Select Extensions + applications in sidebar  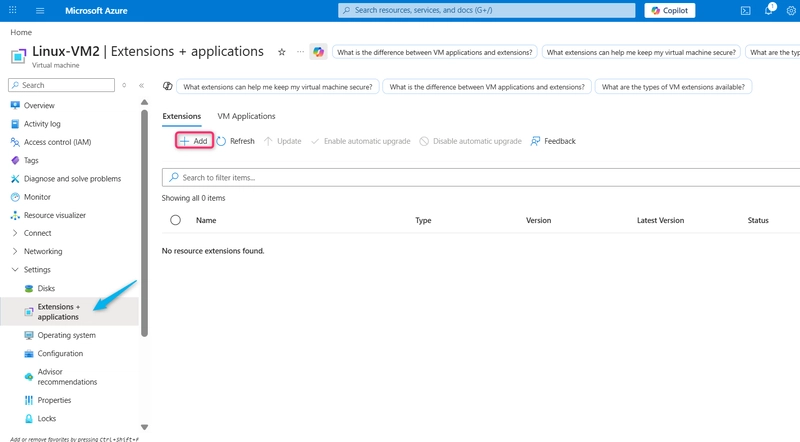69,311
